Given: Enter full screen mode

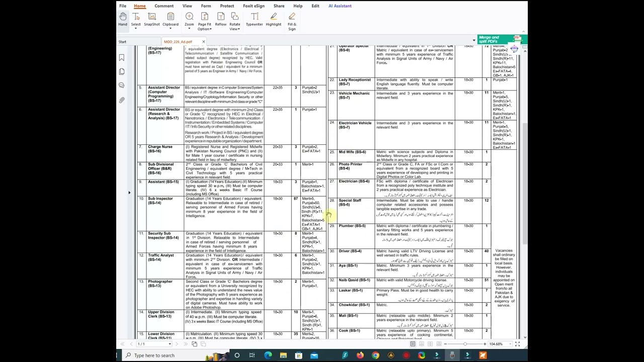Looking at the screenshot, I should tap(518, 344).
